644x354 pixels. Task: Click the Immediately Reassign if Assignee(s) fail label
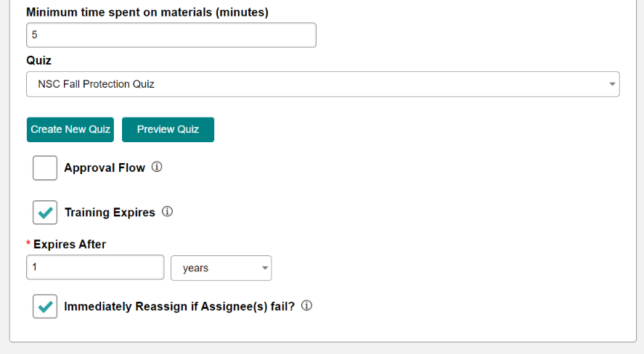[x=179, y=306]
